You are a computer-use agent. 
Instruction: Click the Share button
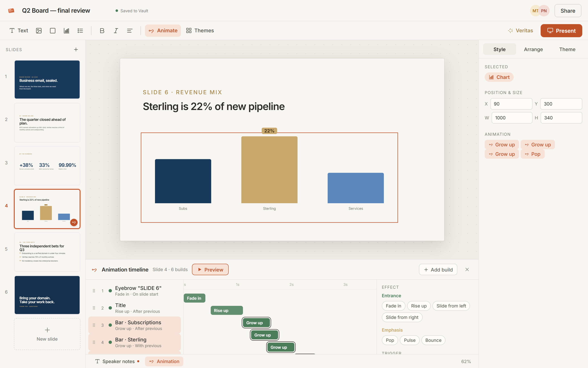568,11
